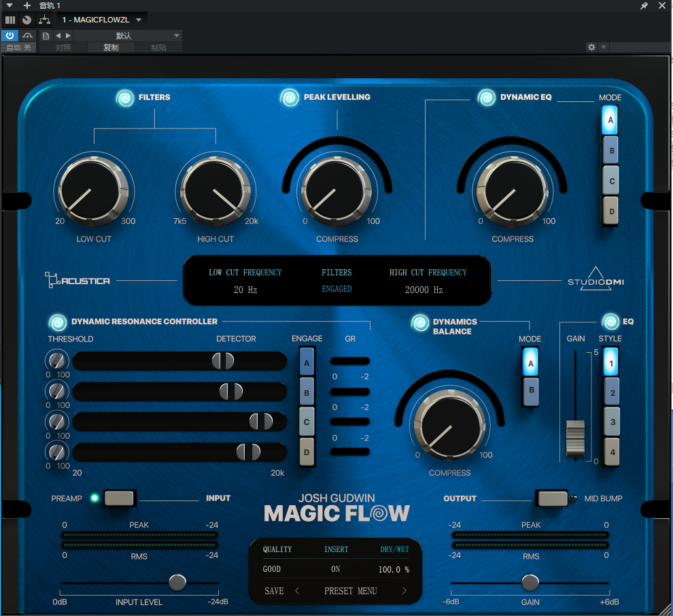Toggle the EQ section swirl icon
673x616 pixels.
click(610, 322)
